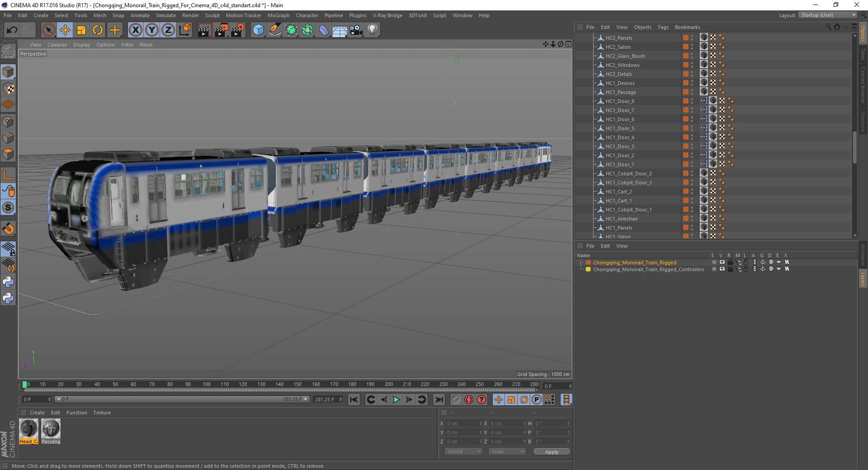
Task: Select the Scale tool
Action: point(81,30)
